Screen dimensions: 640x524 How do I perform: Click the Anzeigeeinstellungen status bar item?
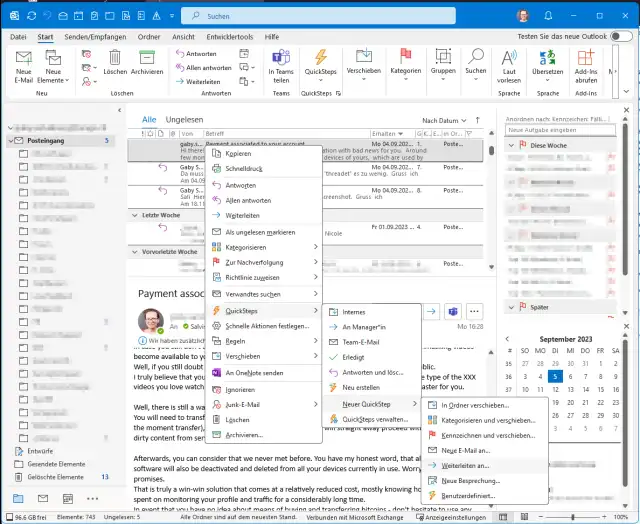451,517
